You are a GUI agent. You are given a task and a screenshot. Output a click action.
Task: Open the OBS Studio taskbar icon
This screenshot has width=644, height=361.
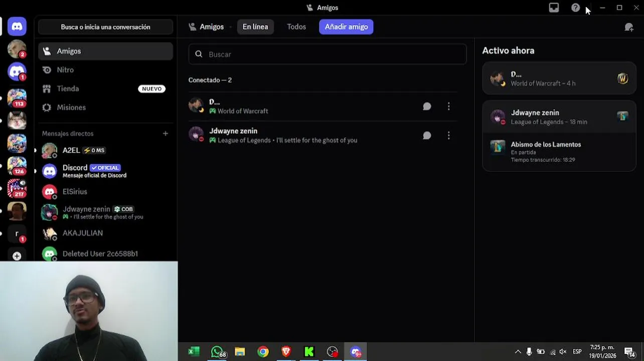click(332, 352)
